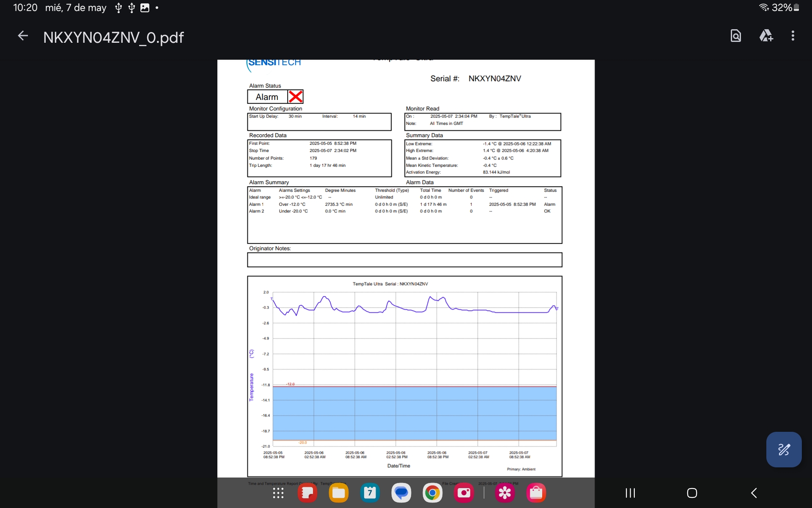This screenshot has height=508, width=812.
Task: Open the Galaxy Store bag icon
Action: point(536,493)
